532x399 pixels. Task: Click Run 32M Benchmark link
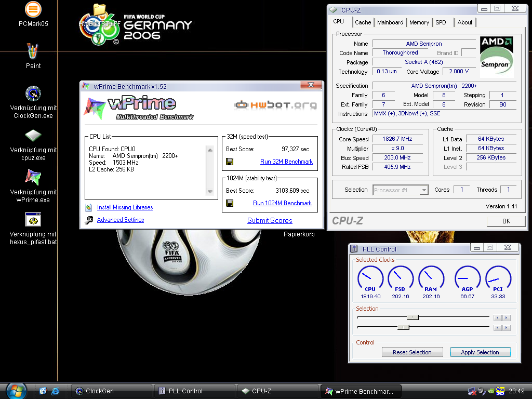pyautogui.click(x=286, y=162)
